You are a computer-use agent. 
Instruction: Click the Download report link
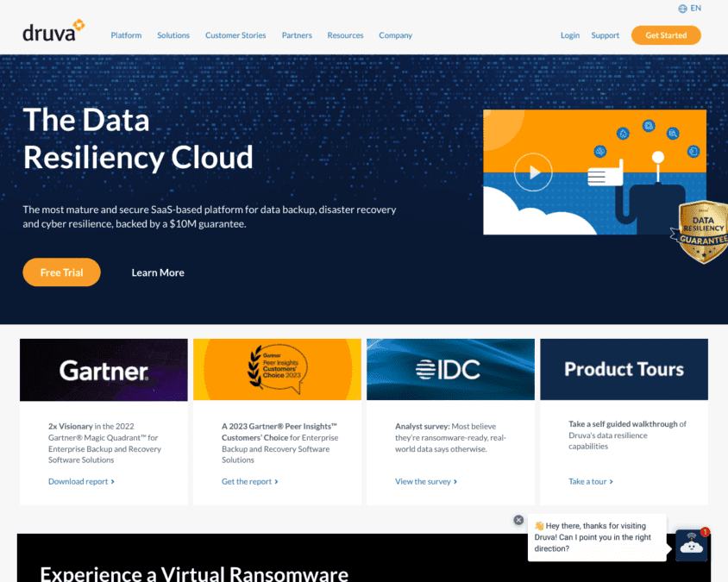pos(81,482)
